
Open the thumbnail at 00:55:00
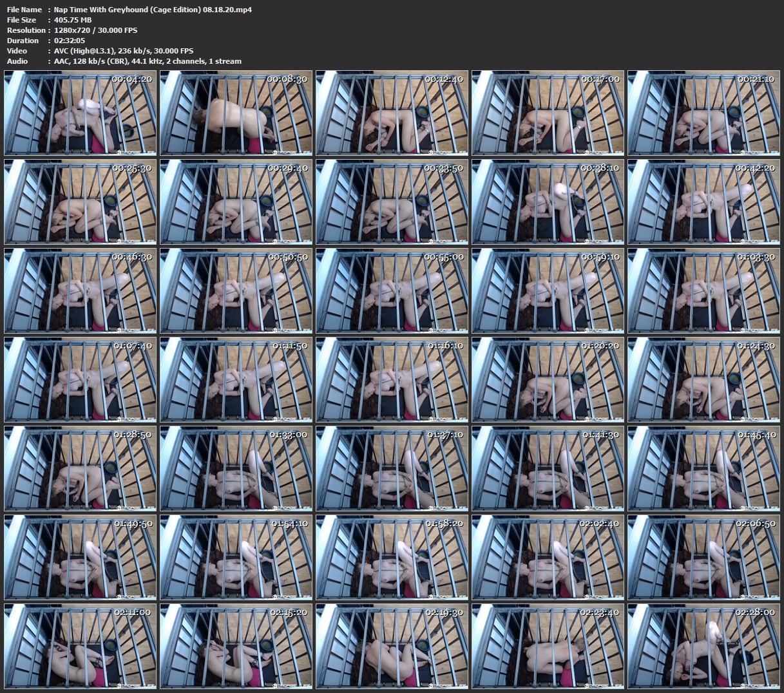click(x=392, y=291)
